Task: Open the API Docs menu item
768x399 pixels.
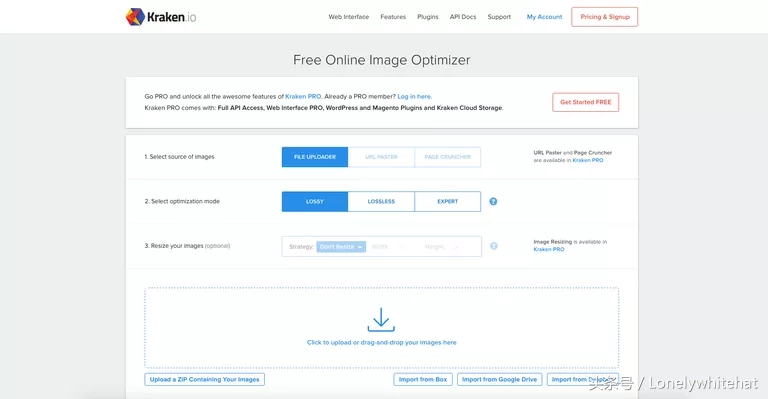Action: click(x=463, y=17)
